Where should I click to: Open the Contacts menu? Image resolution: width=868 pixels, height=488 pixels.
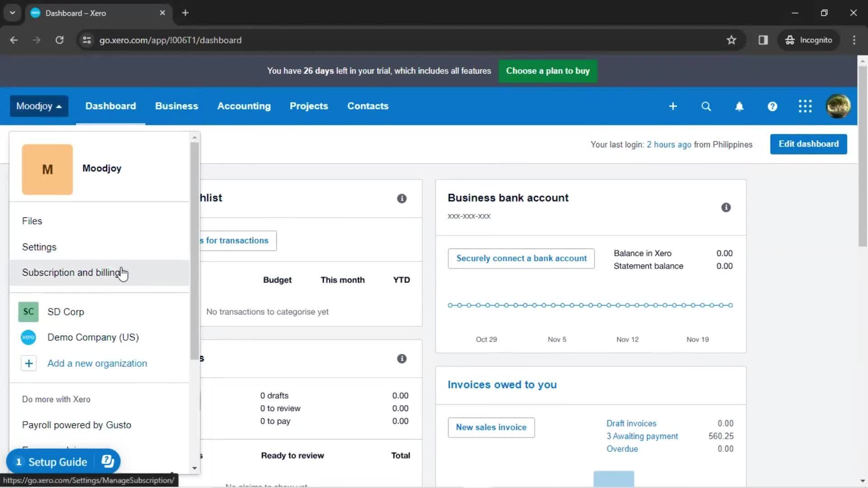point(368,106)
